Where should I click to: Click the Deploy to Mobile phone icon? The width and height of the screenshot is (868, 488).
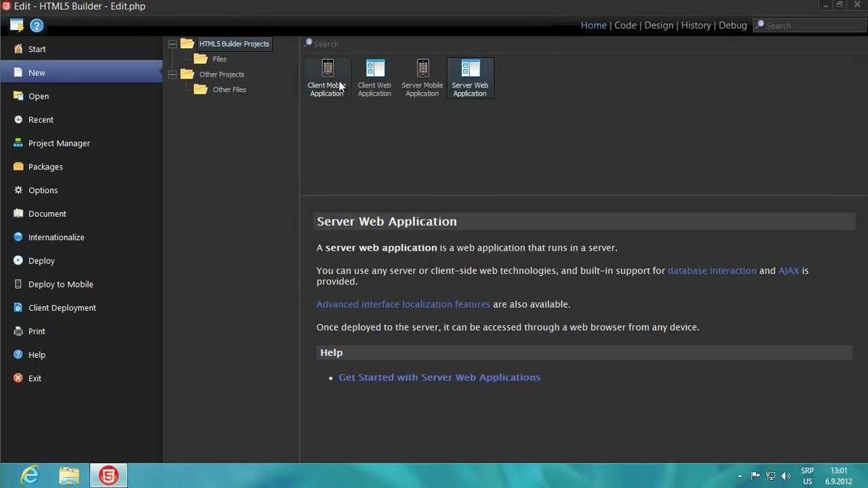(x=18, y=284)
